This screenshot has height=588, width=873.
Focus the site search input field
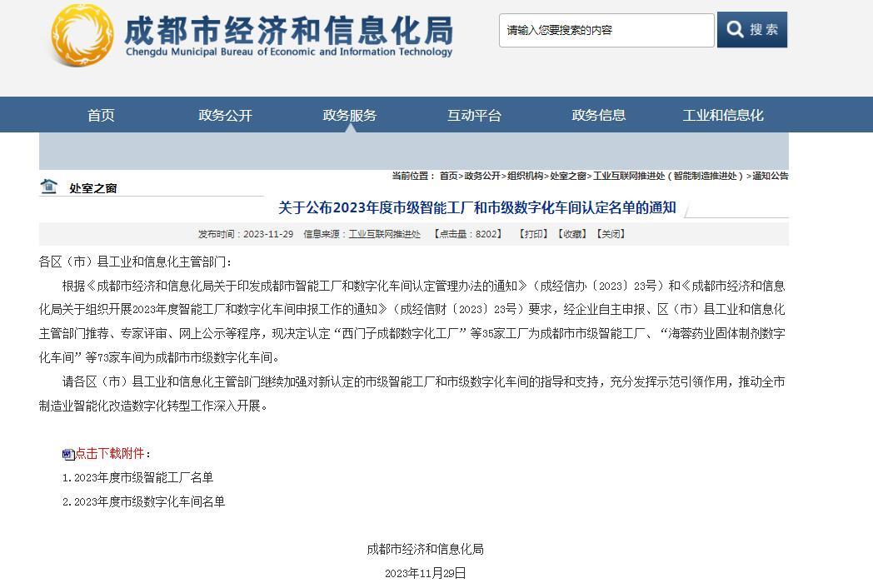[x=606, y=30]
